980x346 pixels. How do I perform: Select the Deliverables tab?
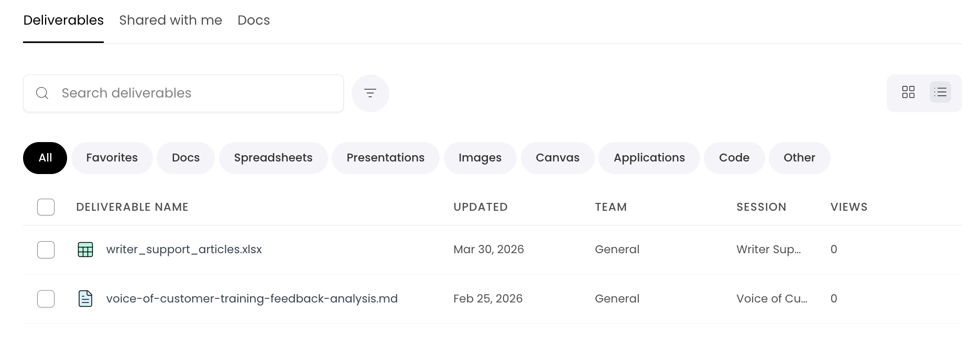[63, 20]
